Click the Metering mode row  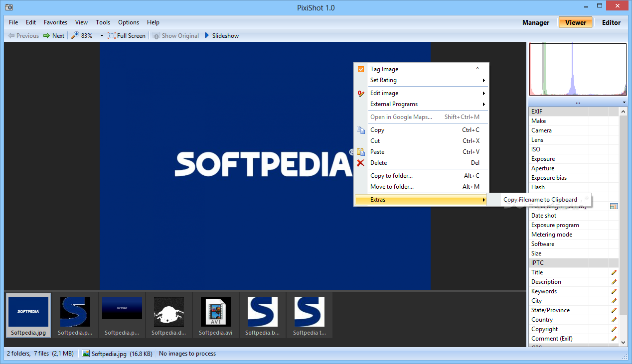click(574, 235)
